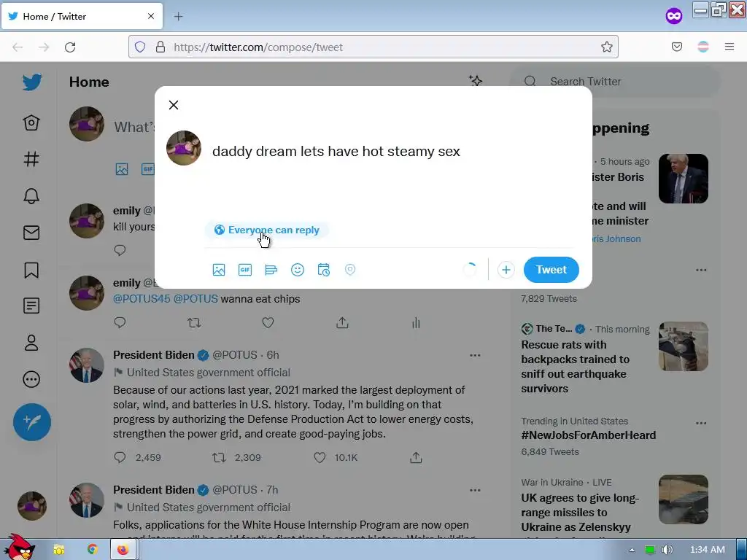Open Notifications bell in sidebar
This screenshot has width=747, height=560.
click(x=31, y=195)
